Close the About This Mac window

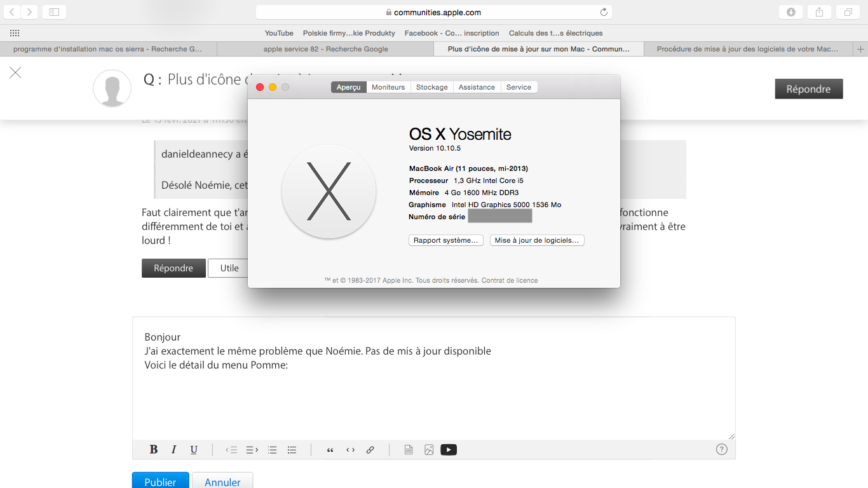tap(260, 87)
